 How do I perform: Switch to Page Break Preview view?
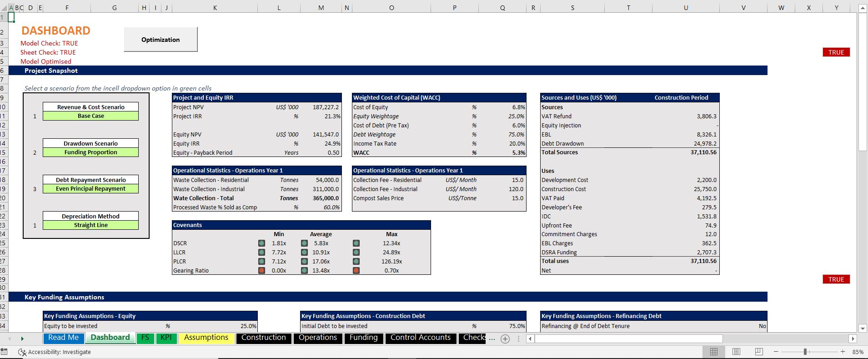tap(758, 352)
